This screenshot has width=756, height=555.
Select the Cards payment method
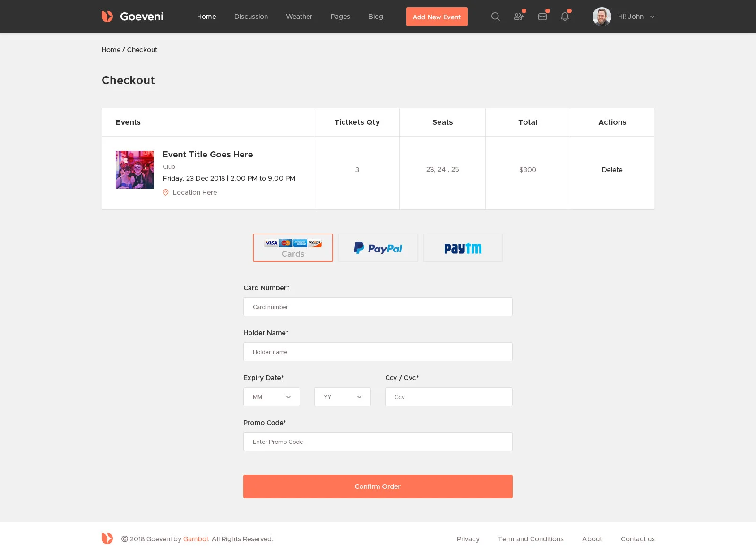point(293,248)
